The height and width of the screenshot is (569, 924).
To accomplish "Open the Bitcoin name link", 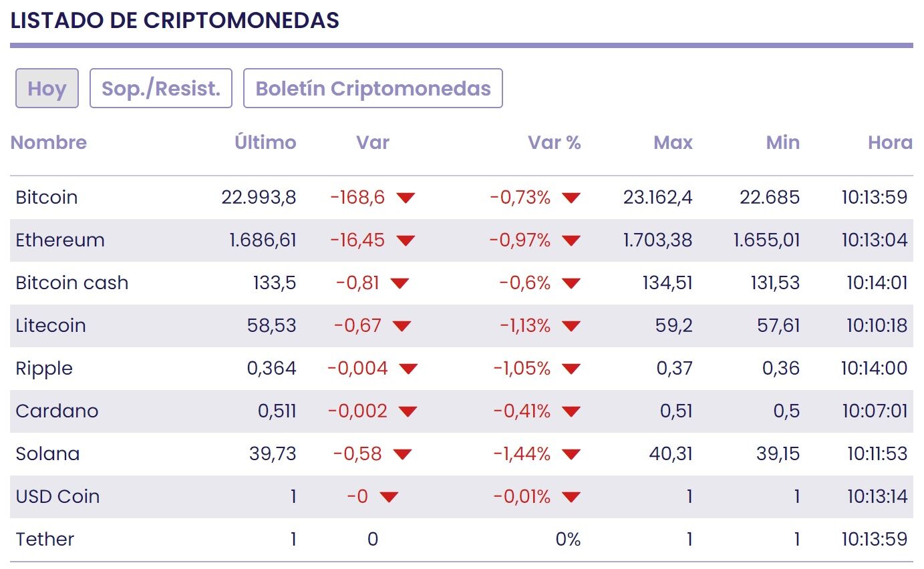I will click(x=47, y=198).
